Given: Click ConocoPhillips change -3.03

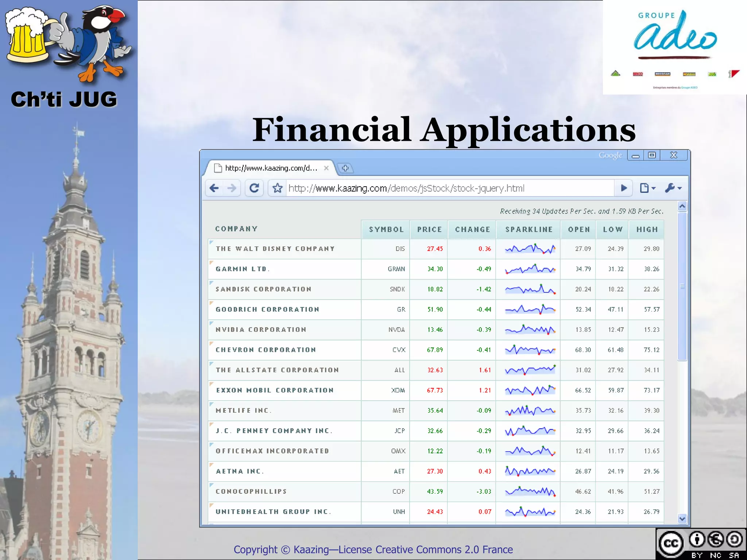Looking at the screenshot, I should click(x=484, y=491).
